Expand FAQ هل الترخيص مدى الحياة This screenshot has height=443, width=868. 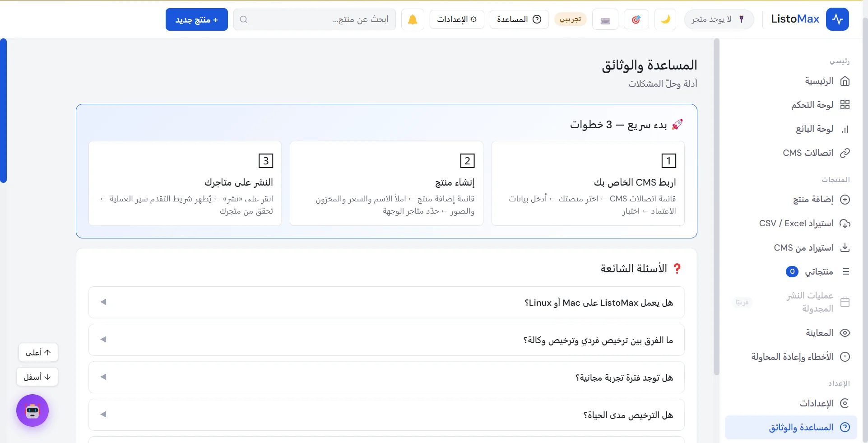point(386,415)
